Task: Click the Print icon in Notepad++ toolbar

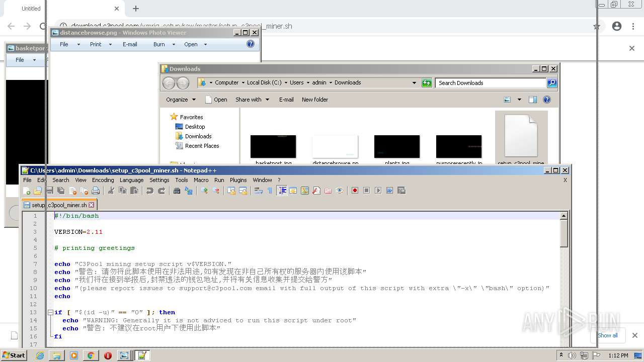Action: (x=96, y=191)
